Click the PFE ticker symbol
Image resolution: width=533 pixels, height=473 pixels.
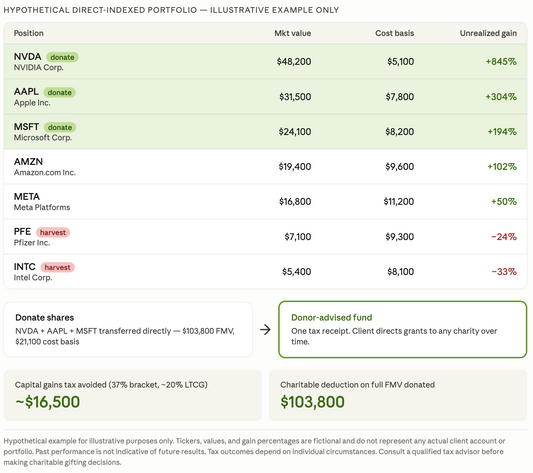point(22,232)
